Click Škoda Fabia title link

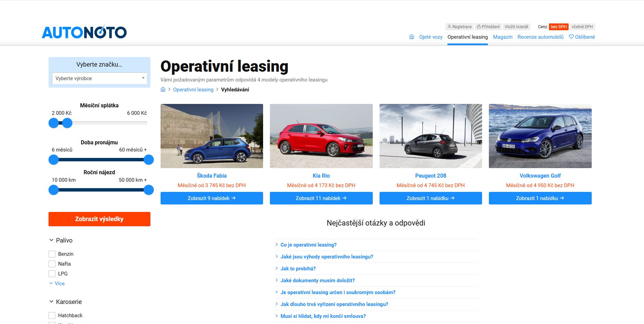212,176
